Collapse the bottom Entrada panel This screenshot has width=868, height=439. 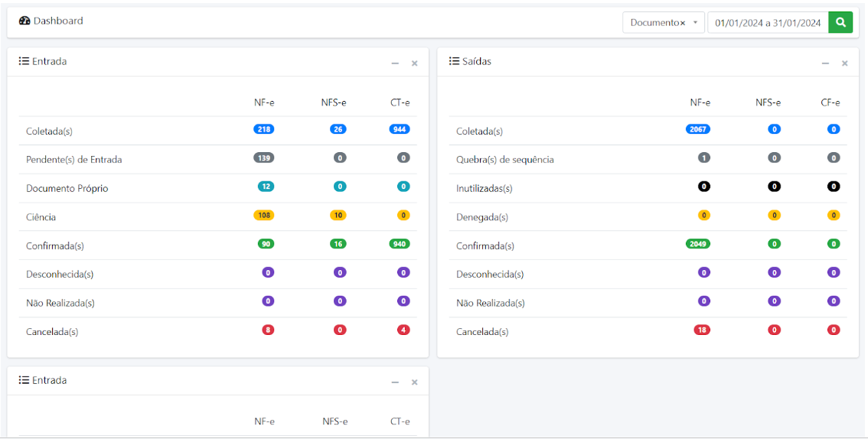point(395,382)
